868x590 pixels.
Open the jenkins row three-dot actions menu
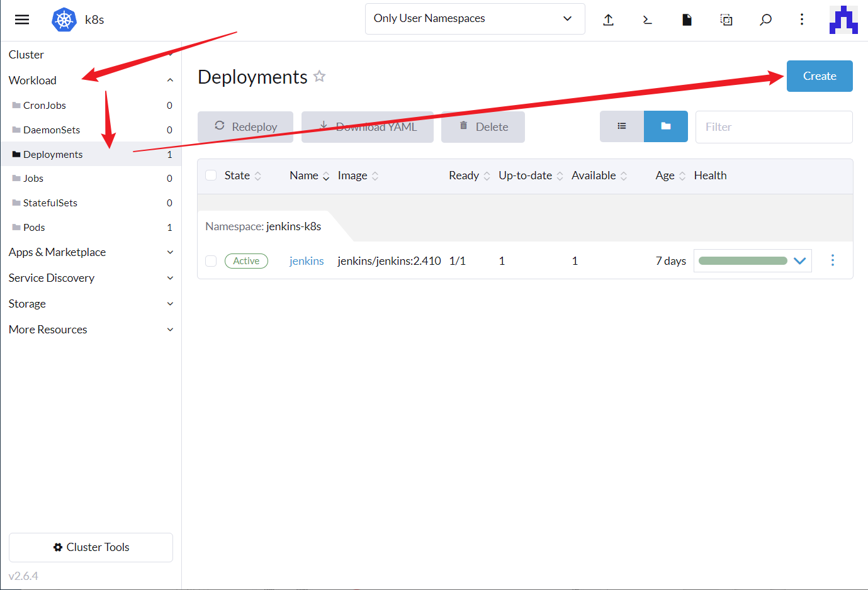click(x=832, y=260)
